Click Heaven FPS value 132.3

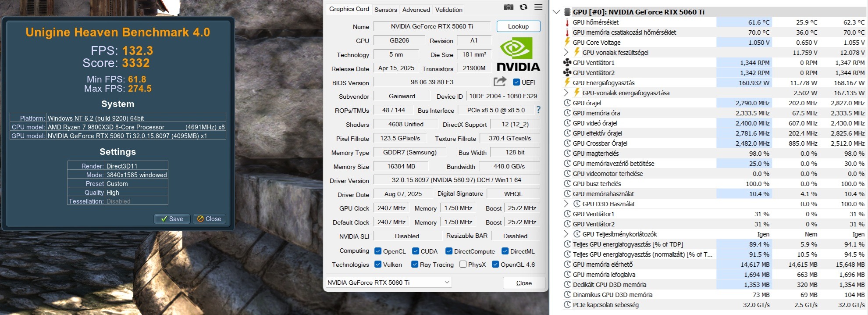[x=137, y=50]
